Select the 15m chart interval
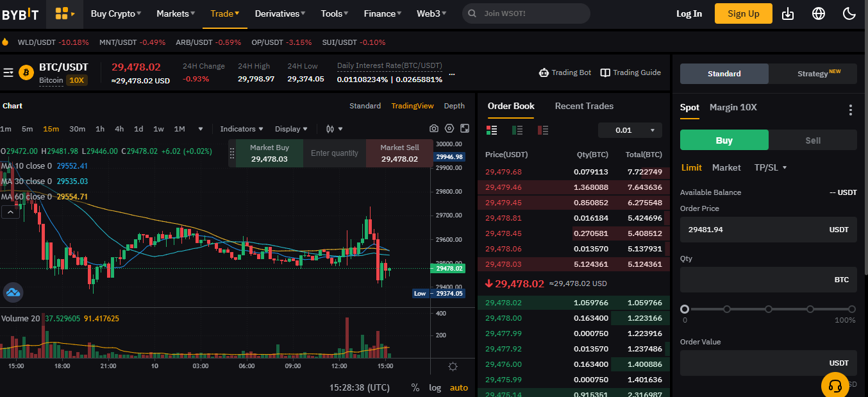The width and height of the screenshot is (868, 397). [x=51, y=129]
